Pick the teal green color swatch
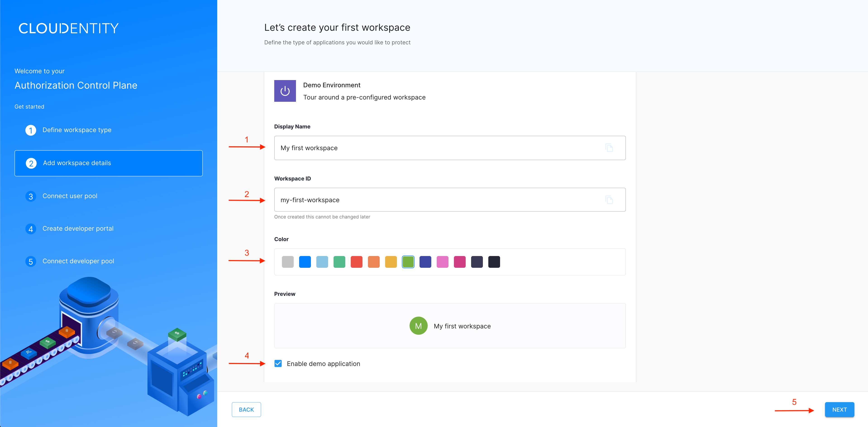Viewport: 868px width, 427px height. (x=339, y=262)
